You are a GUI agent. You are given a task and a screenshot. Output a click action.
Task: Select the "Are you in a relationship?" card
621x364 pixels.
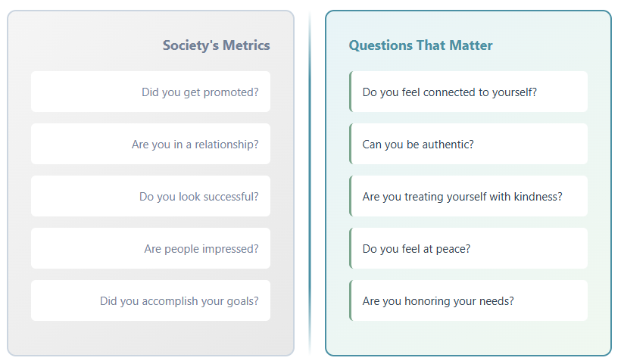pos(151,144)
